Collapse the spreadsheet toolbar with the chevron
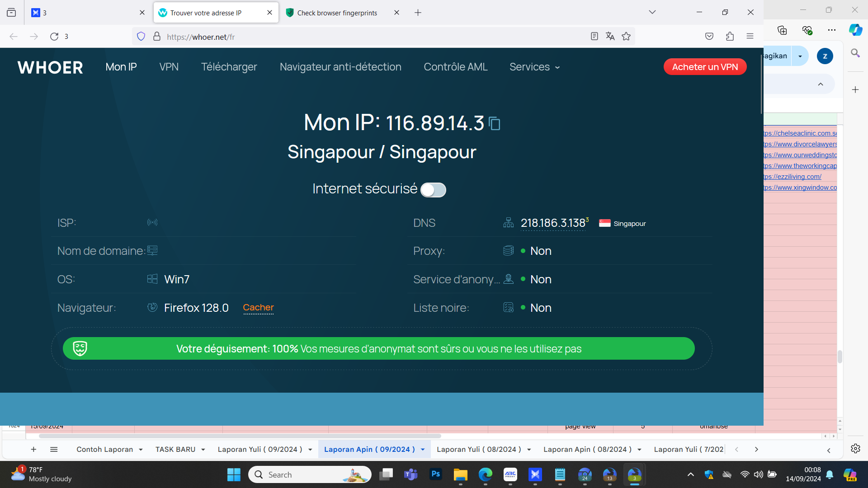Screen dimensions: 868x488 point(821,84)
